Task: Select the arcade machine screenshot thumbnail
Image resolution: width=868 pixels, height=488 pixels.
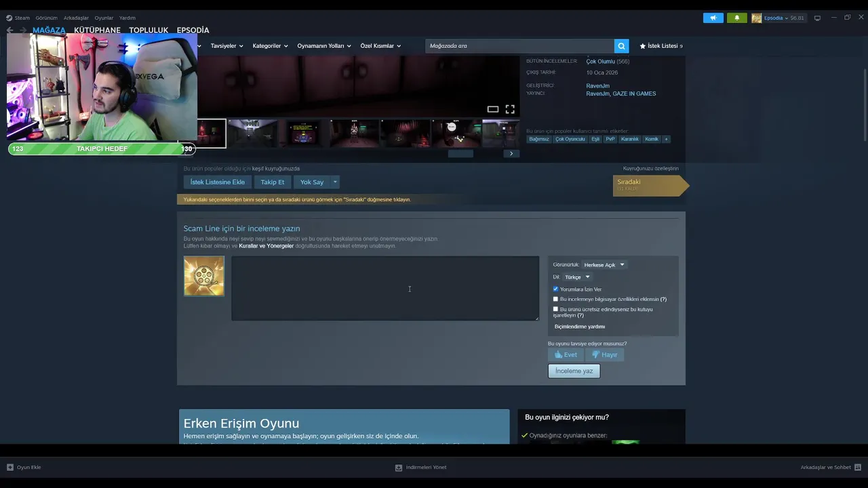Action: [x=303, y=134]
